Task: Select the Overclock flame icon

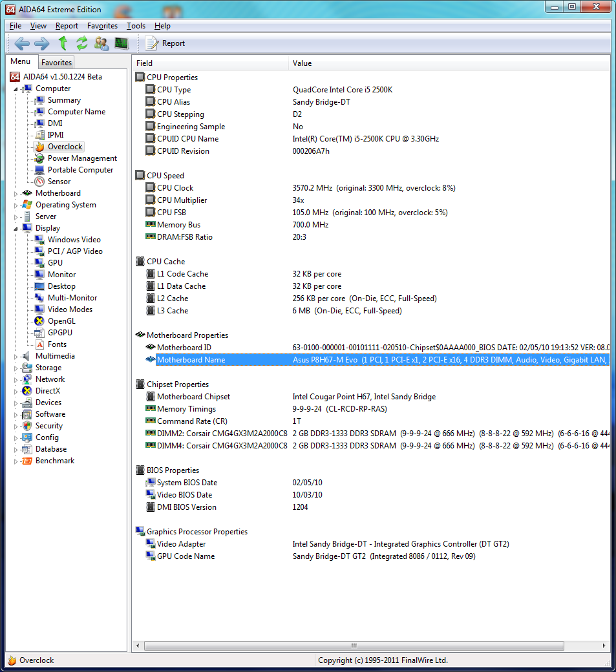Action: [39, 147]
